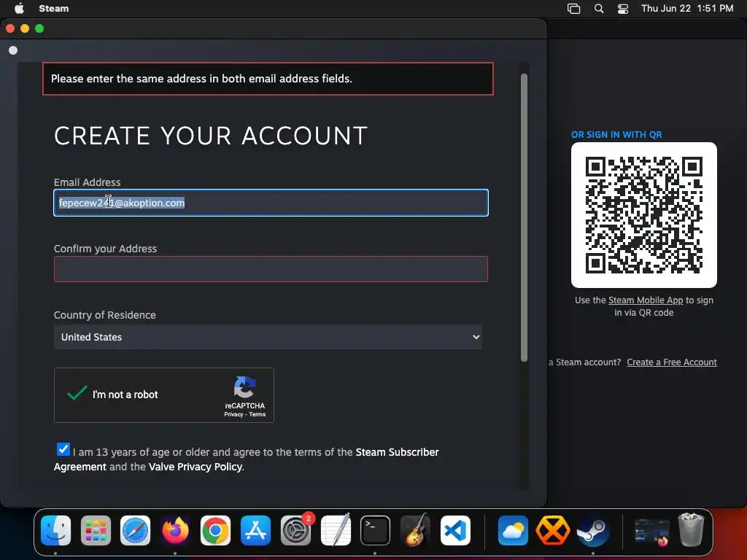Click the reCAPTCHA logo
747x560 pixels.
(x=244, y=388)
